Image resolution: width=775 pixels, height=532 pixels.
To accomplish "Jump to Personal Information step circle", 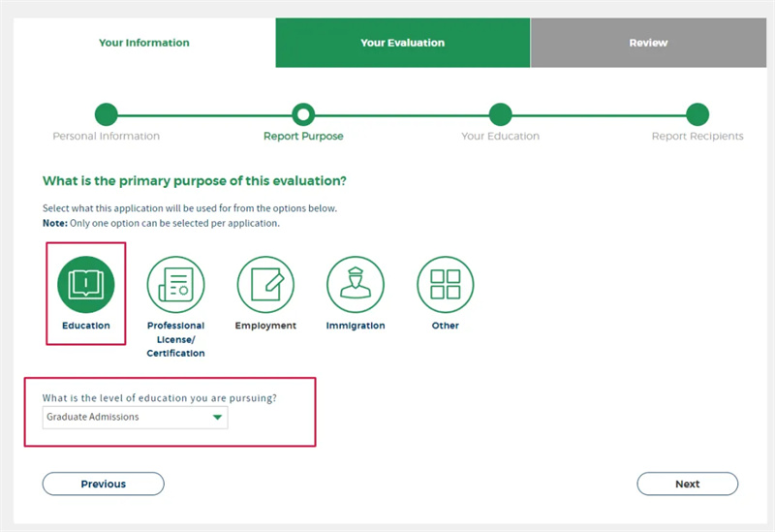I will click(x=106, y=114).
